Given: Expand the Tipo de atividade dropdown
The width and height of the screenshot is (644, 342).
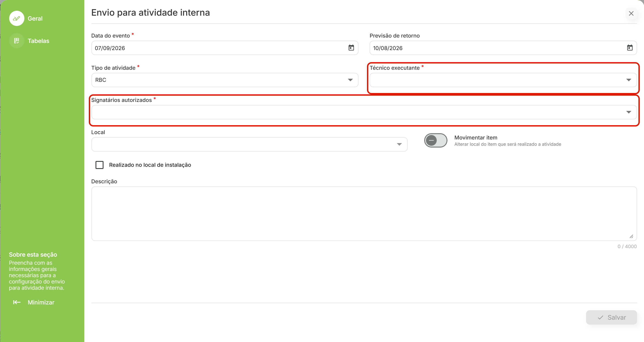Looking at the screenshot, I should 350,80.
